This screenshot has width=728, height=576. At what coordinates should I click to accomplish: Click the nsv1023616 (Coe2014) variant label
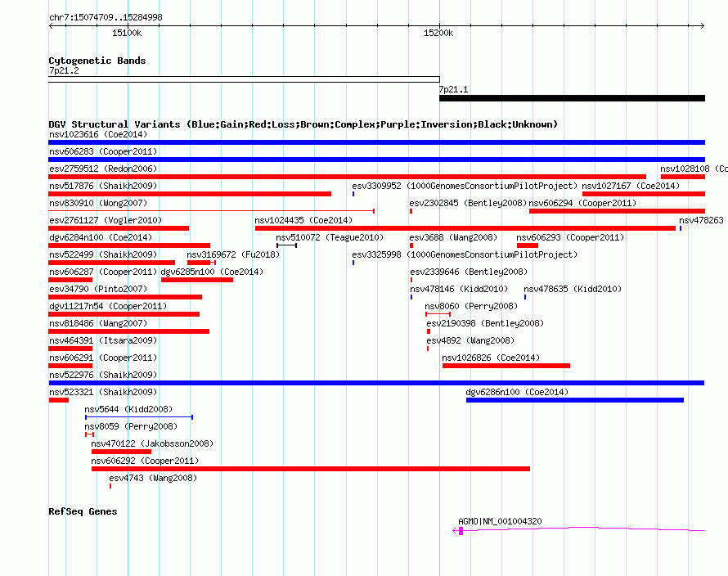point(98,135)
